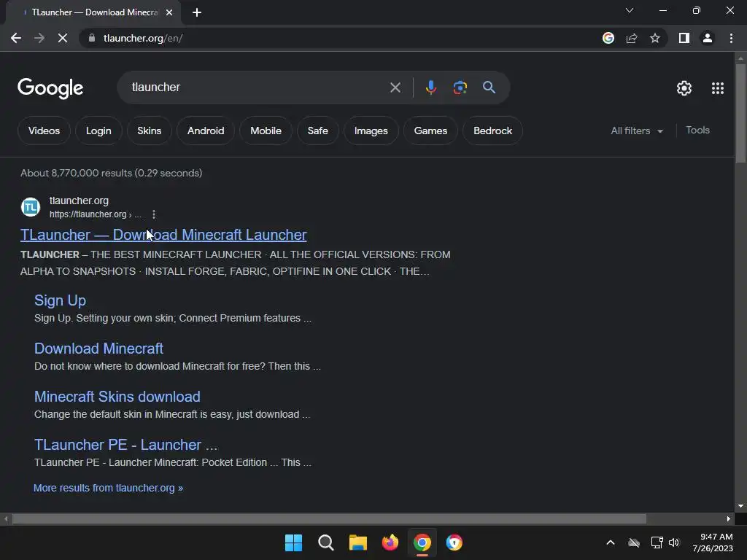Click More results from tlauncher.org
The height and width of the screenshot is (560, 747).
(108, 488)
